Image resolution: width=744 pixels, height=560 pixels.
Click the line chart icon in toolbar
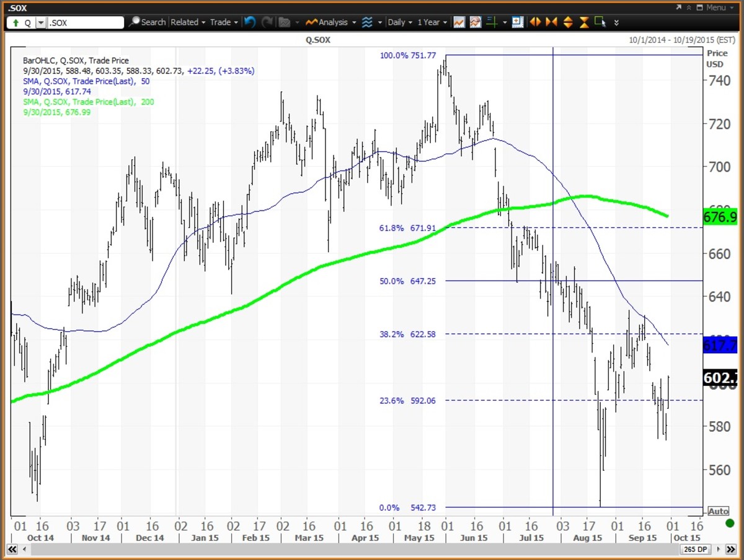(459, 22)
